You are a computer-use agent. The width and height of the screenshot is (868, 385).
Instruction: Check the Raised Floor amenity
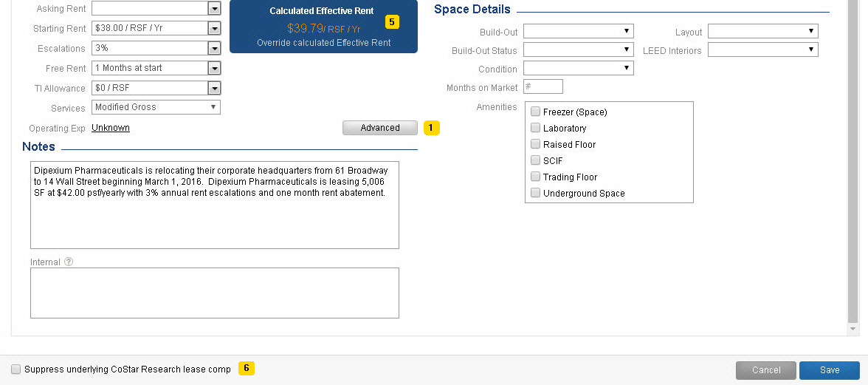tap(535, 144)
